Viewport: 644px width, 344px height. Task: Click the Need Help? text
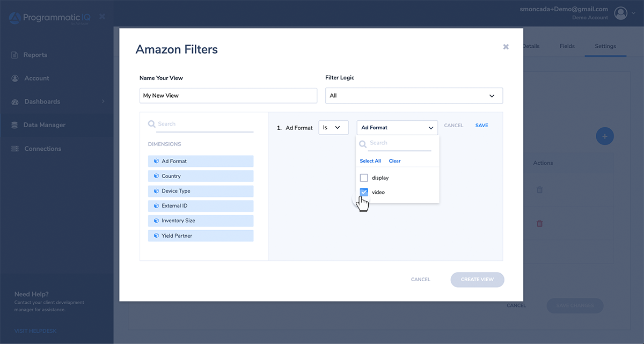tap(32, 294)
